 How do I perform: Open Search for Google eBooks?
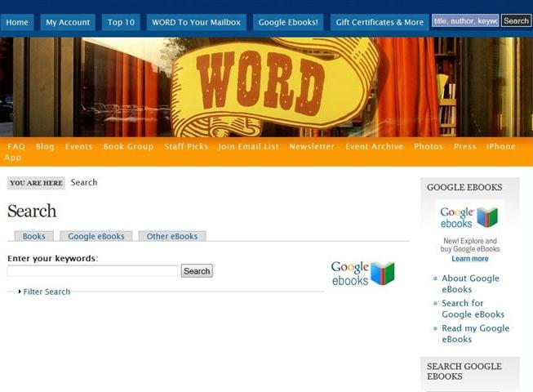[x=473, y=309]
